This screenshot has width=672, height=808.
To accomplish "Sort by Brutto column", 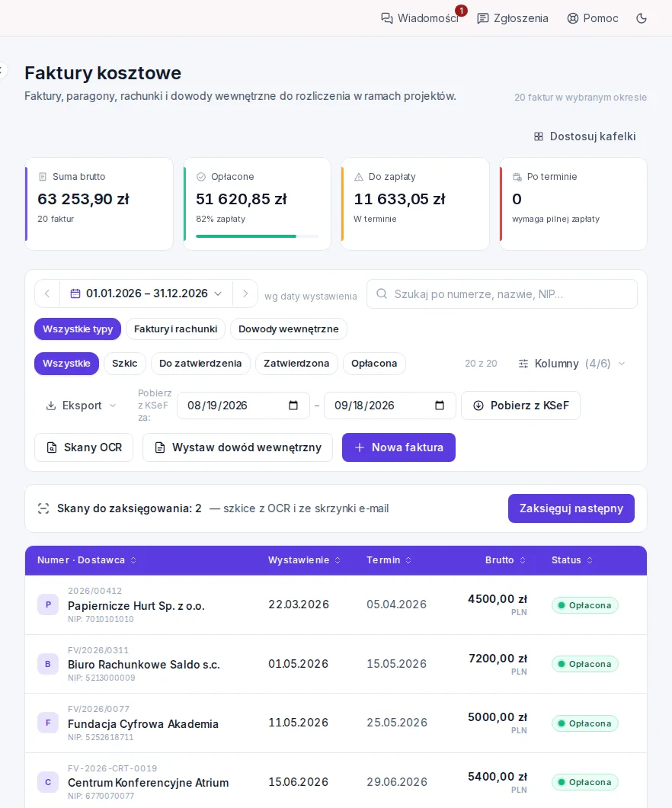I will [x=505, y=560].
